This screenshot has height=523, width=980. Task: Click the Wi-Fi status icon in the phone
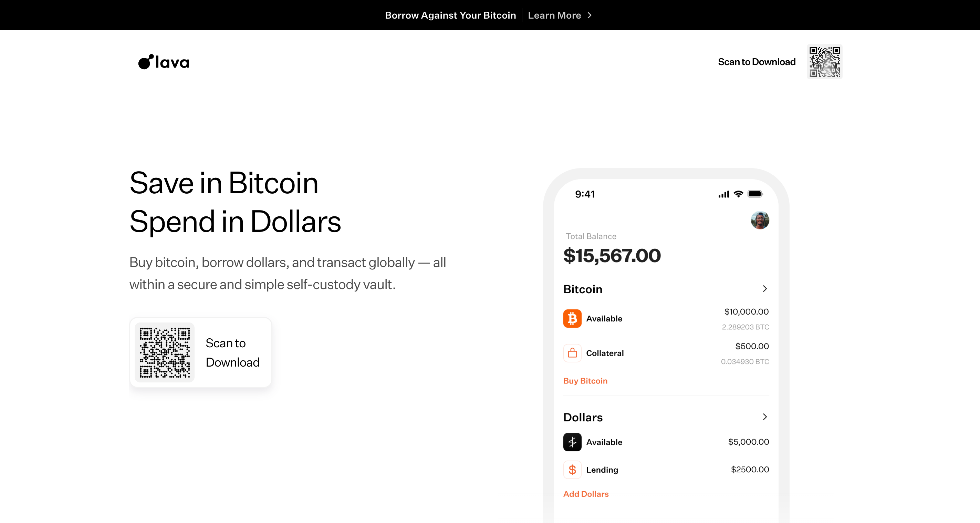(x=738, y=194)
